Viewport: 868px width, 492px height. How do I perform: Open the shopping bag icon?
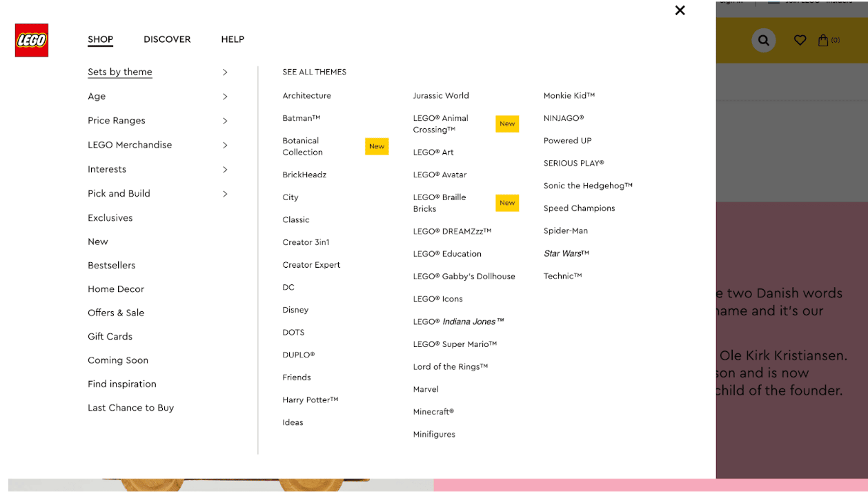click(x=823, y=40)
